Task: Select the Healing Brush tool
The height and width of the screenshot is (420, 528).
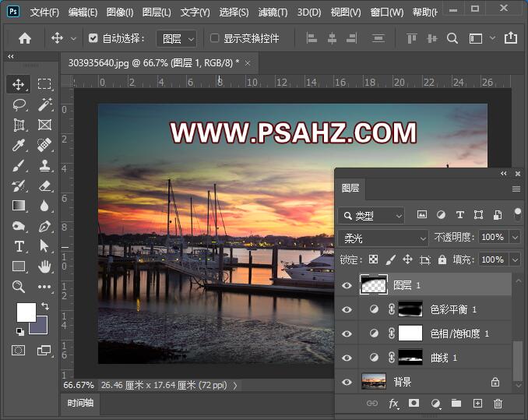Action: pos(44,145)
